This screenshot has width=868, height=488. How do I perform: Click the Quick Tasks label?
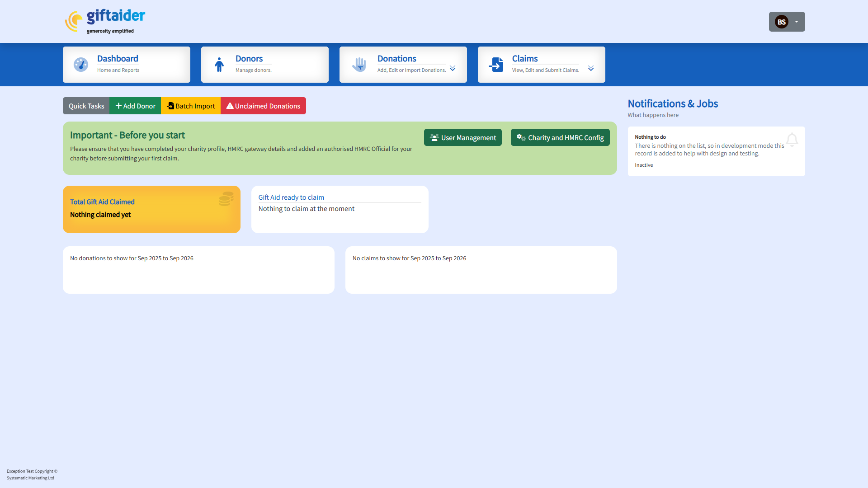click(86, 106)
